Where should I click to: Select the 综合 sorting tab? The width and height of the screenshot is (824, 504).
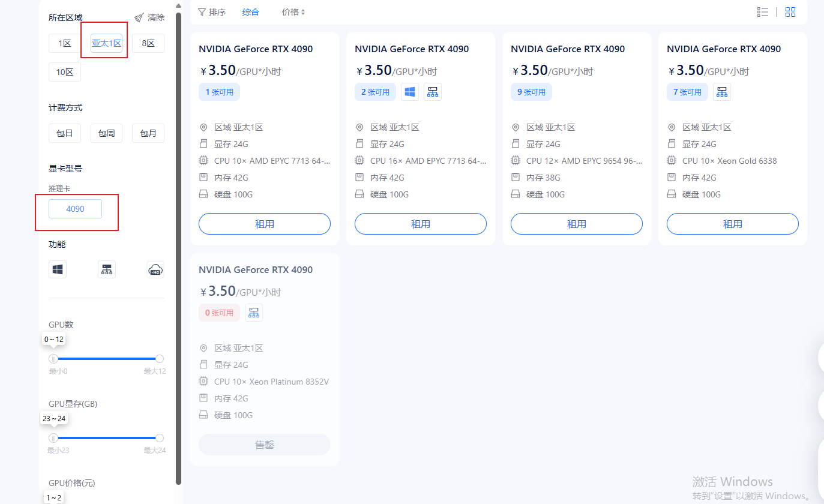pyautogui.click(x=251, y=12)
